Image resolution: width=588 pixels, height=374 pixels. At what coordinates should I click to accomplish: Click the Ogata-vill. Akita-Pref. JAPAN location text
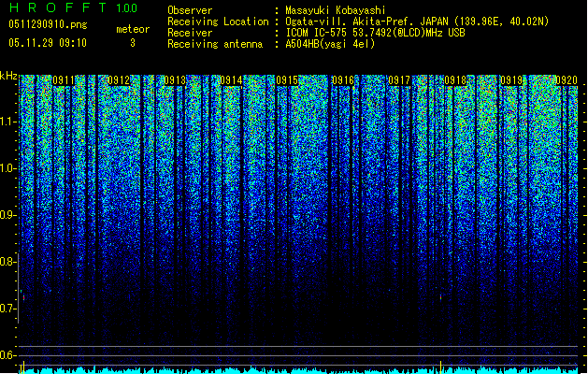pyautogui.click(x=417, y=22)
